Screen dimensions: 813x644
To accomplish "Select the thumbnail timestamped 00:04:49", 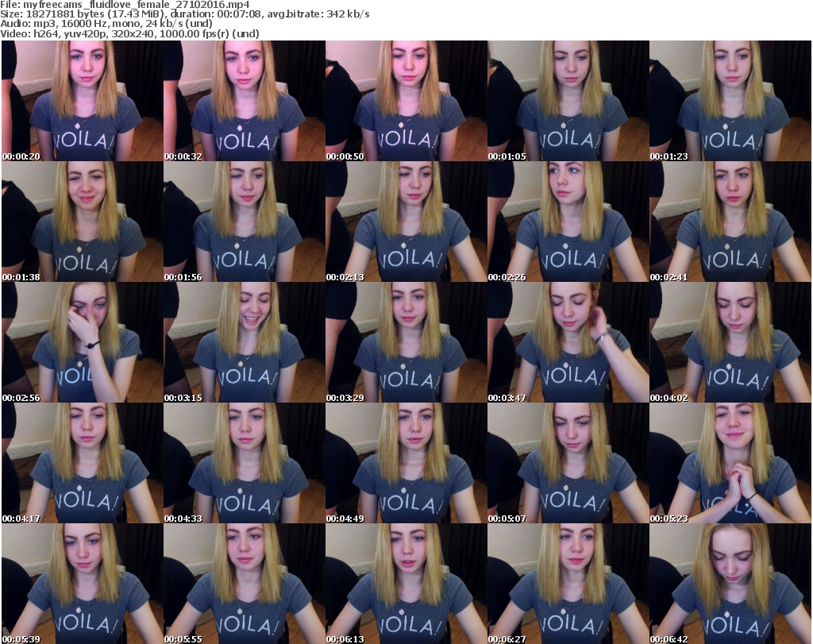I will pyautogui.click(x=406, y=463).
